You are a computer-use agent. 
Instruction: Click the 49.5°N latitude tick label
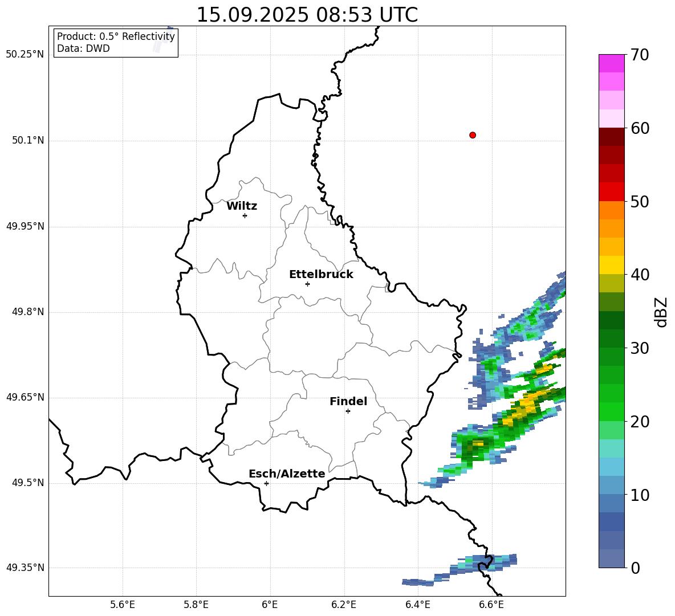point(28,483)
